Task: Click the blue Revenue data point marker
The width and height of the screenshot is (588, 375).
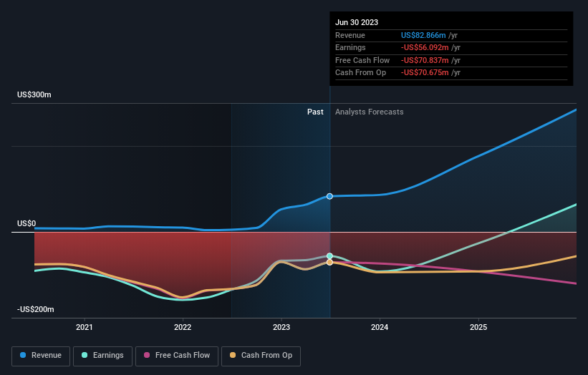Action: click(x=329, y=196)
